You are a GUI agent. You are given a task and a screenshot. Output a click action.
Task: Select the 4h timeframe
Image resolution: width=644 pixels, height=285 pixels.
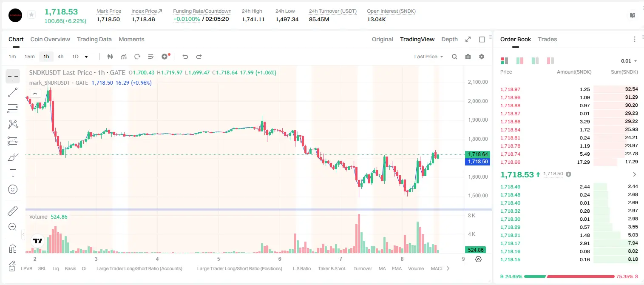60,57
